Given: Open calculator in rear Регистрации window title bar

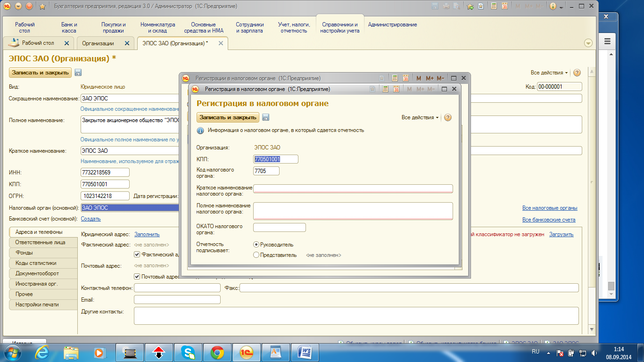Looking at the screenshot, I should coord(395,78).
